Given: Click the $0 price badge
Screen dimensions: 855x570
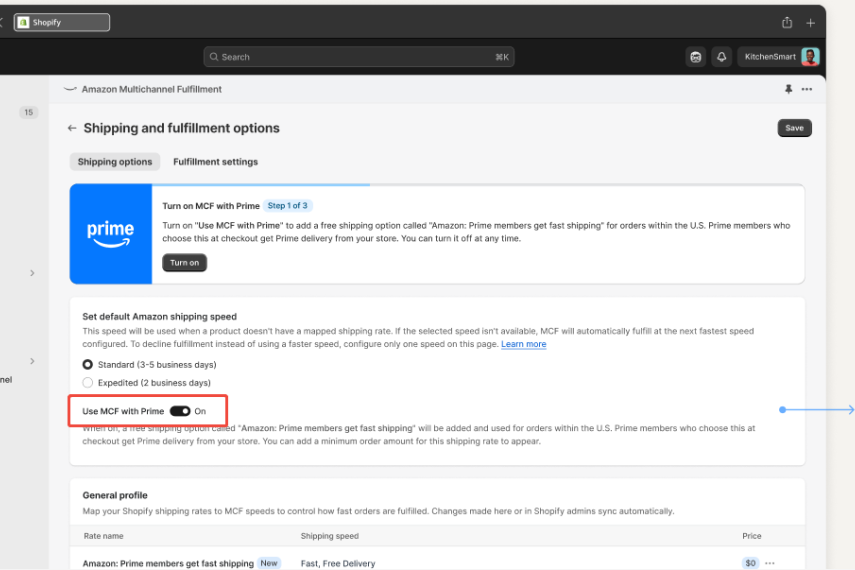Looking at the screenshot, I should pos(750,563).
